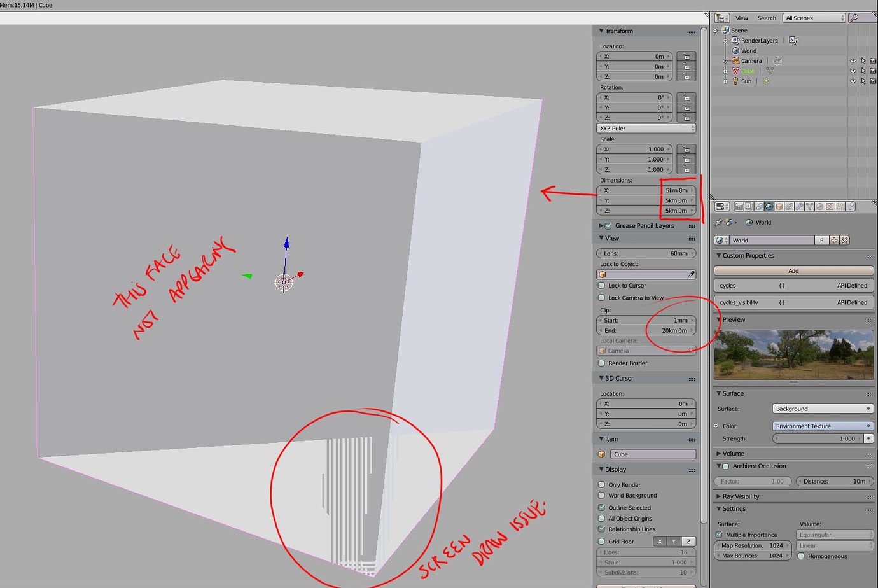
Task: Click the Add button under Custom Properties
Action: tap(793, 270)
